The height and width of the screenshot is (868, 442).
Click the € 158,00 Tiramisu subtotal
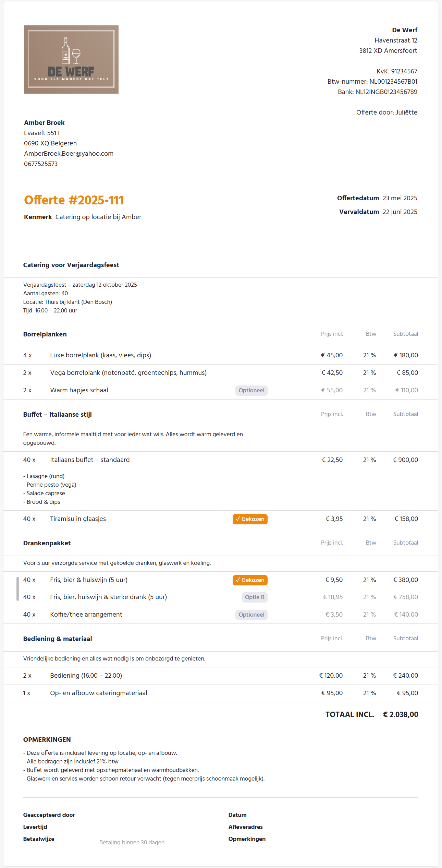(406, 519)
